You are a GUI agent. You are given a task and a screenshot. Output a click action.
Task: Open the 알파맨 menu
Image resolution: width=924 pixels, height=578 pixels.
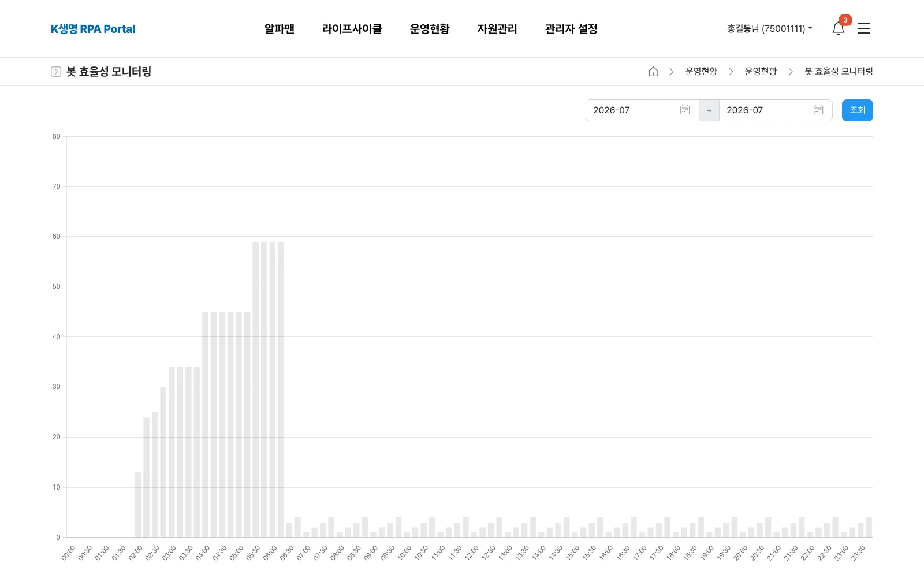pos(280,29)
